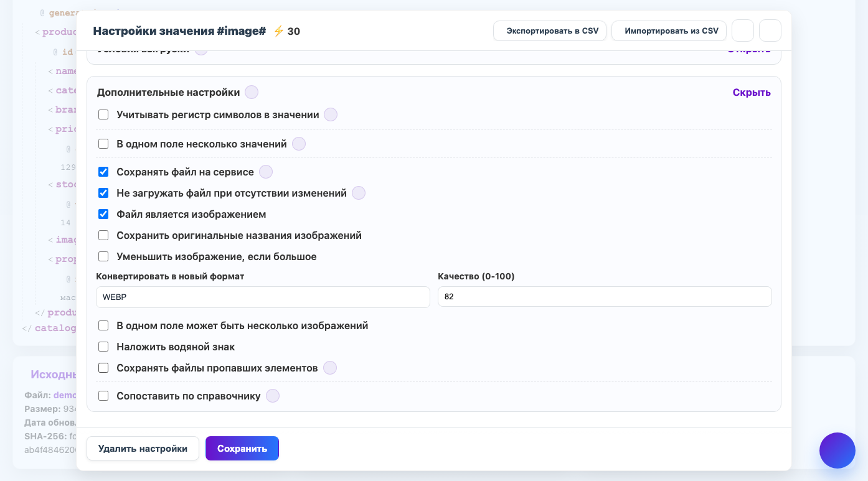Image resolution: width=868 pixels, height=481 pixels.
Task: Select closing catalog tag in background code
Action: pyautogui.click(x=49, y=328)
